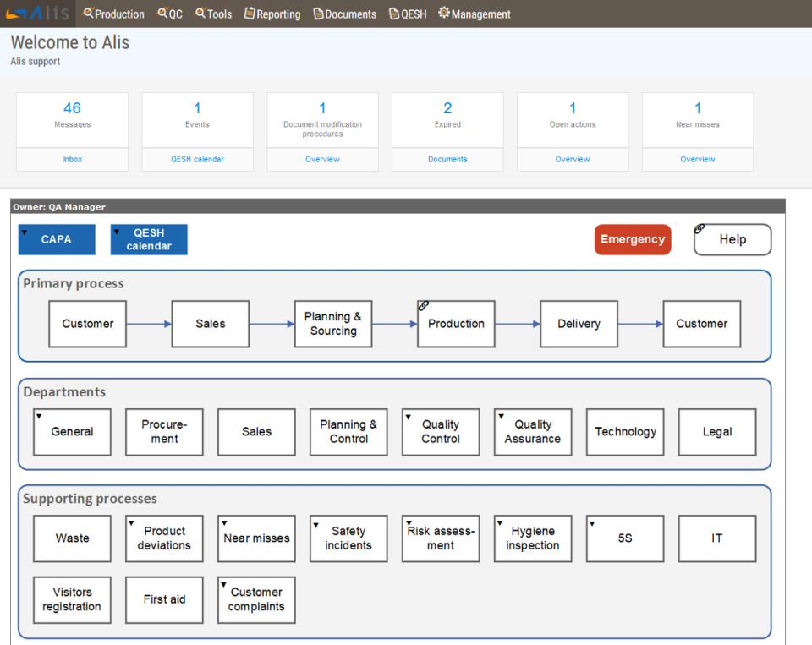812x645 pixels.
Task: Open the Documents link under Expired
Action: tap(447, 159)
